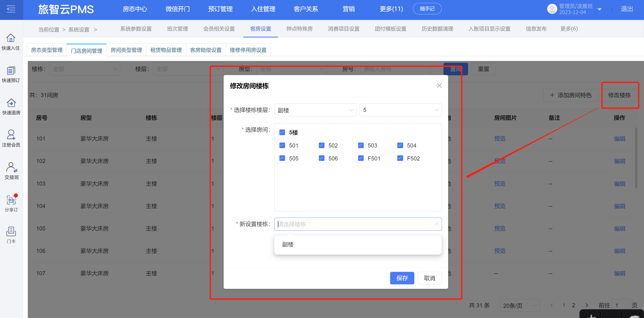Open the 楼层 filter dropdown
Screen dimensions: 644x318
188,69
